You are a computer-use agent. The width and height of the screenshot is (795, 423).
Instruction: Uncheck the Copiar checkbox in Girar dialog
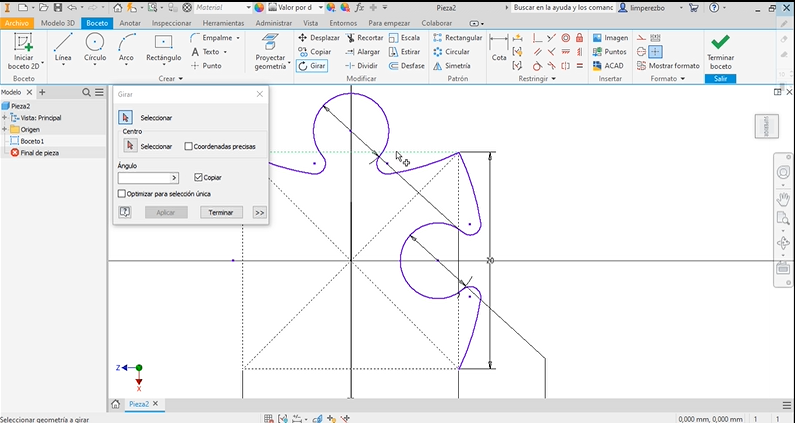click(198, 178)
